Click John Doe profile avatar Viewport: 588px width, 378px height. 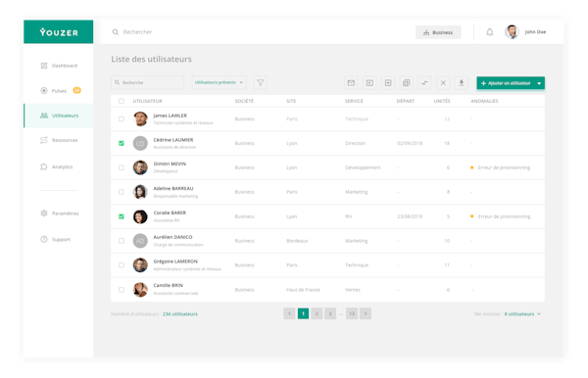point(512,32)
